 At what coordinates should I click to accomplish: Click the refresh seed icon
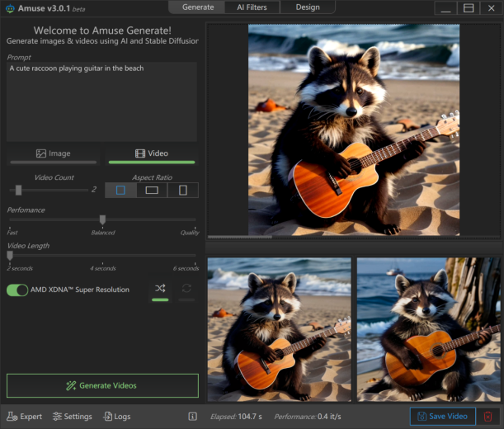186,289
